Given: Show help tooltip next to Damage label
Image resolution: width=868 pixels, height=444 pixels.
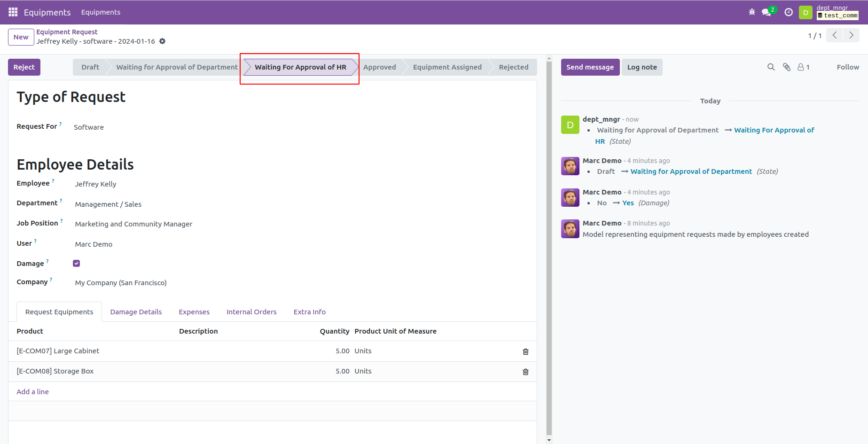Looking at the screenshot, I should (x=47, y=261).
